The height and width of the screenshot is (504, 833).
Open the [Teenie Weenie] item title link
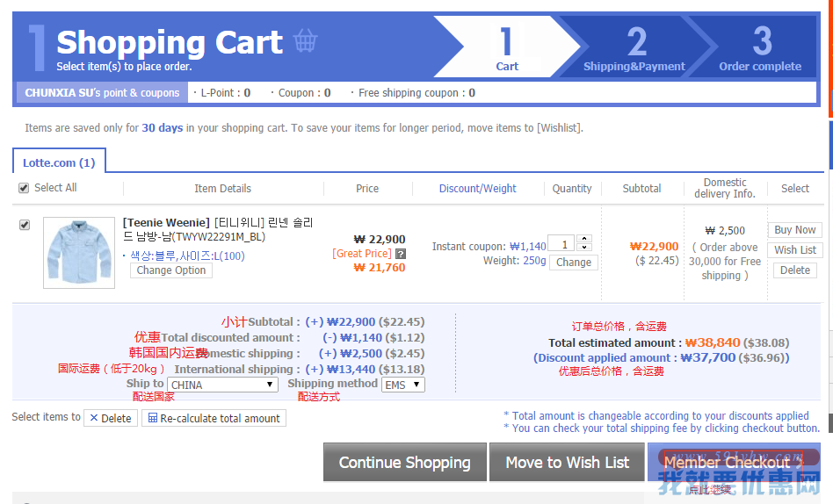pos(218,229)
